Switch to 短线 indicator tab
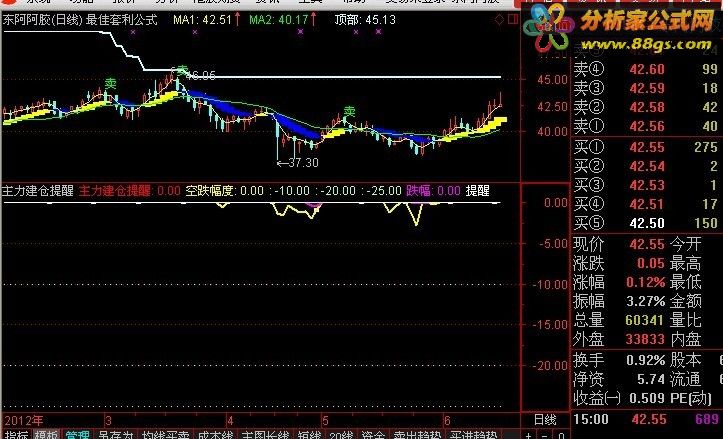 (309, 434)
